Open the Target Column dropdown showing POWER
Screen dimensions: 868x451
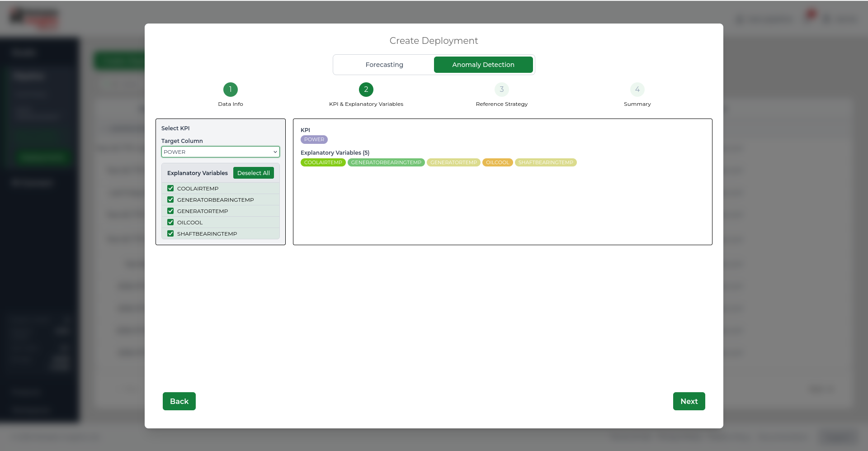coord(221,152)
